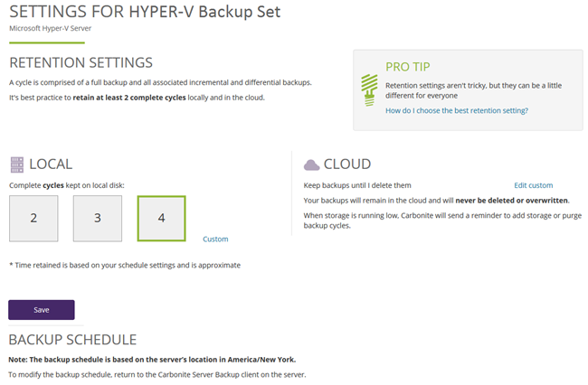The width and height of the screenshot is (588, 385).
Task: Click the local disk server icon
Action: click(16, 164)
